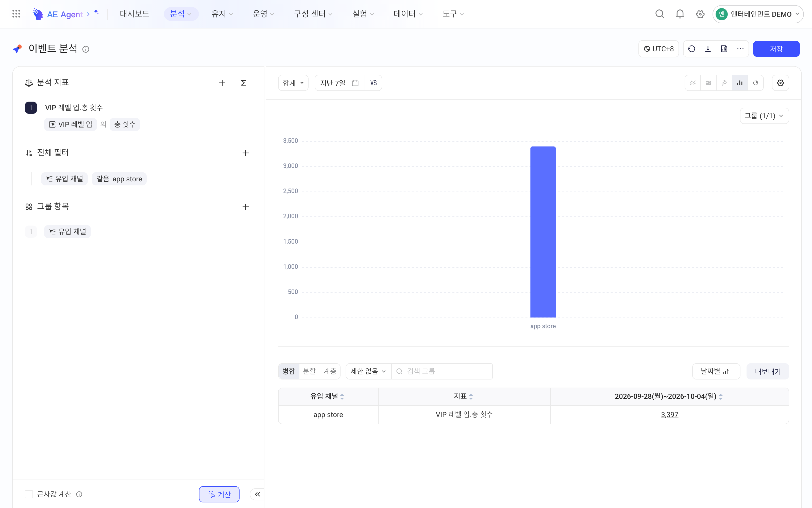Open the notifications bell
This screenshot has width=812, height=508.
coord(680,14)
